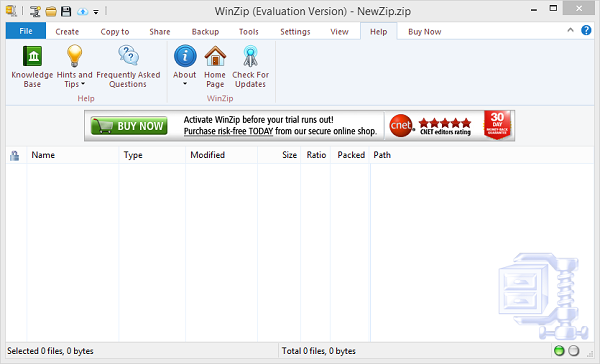Click the About info icon
The width and height of the screenshot is (600, 364).
185,56
